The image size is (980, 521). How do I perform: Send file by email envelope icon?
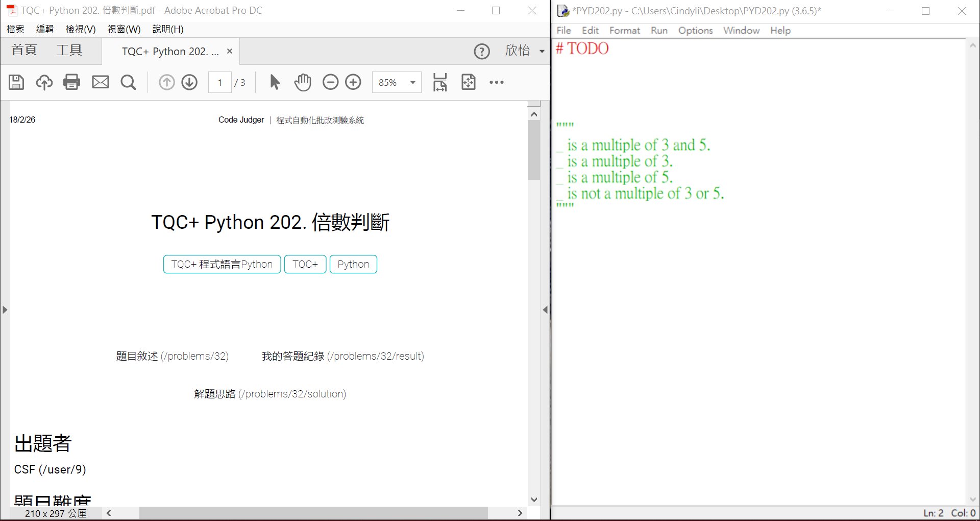101,82
